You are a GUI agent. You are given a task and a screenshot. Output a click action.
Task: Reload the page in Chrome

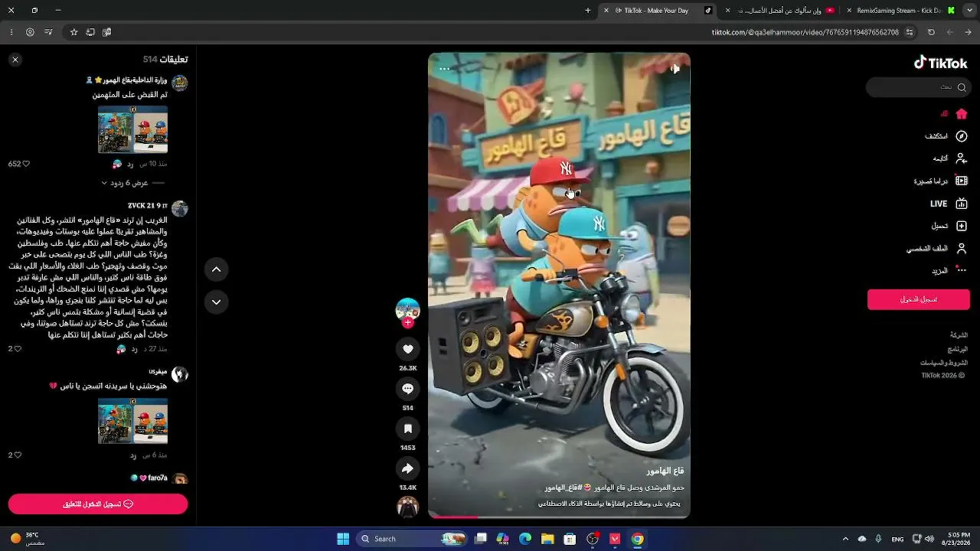(x=931, y=32)
